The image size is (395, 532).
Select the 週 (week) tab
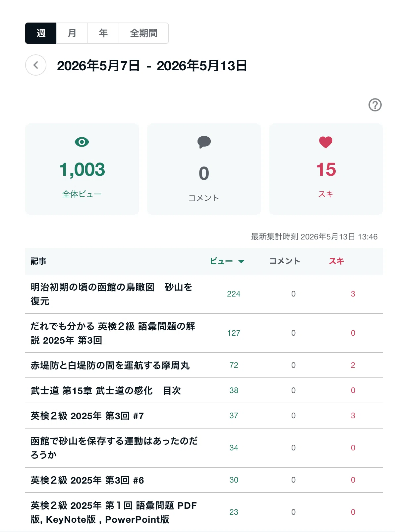point(41,33)
